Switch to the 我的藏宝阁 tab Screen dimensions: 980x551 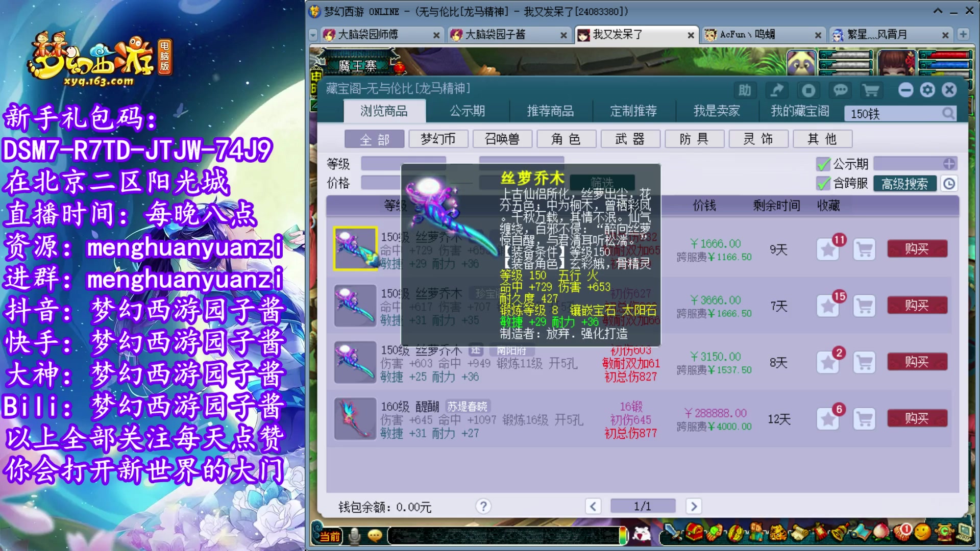click(x=800, y=111)
